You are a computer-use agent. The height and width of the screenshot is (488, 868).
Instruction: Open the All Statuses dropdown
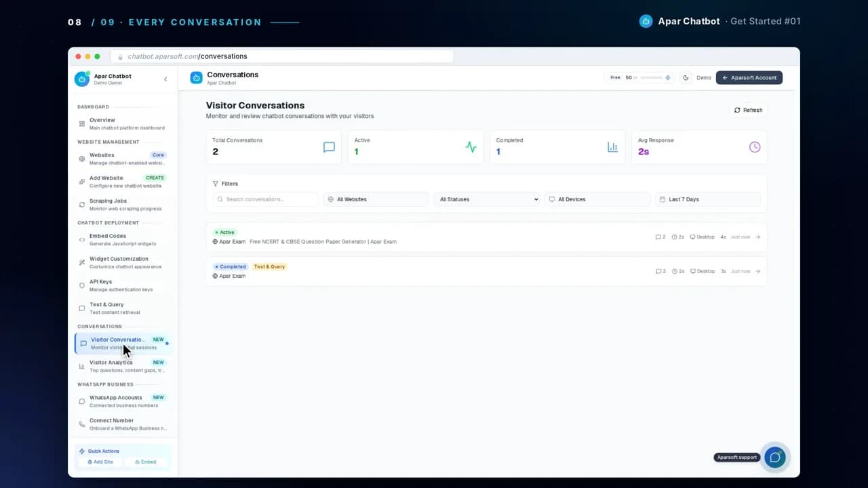[487, 199]
